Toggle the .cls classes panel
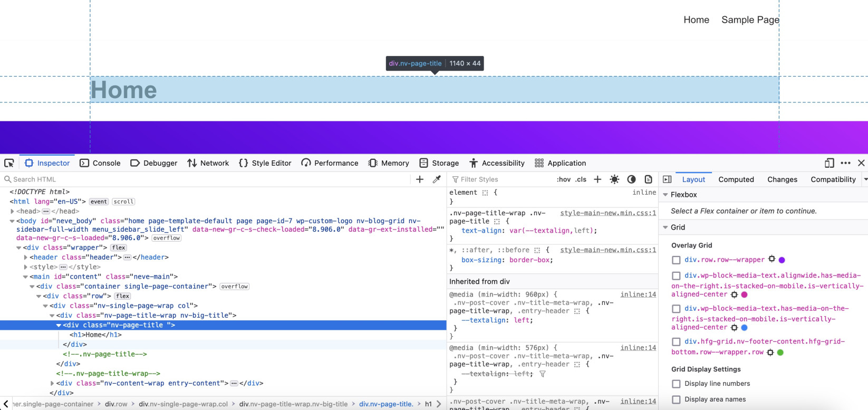This screenshot has width=868, height=410. (581, 179)
